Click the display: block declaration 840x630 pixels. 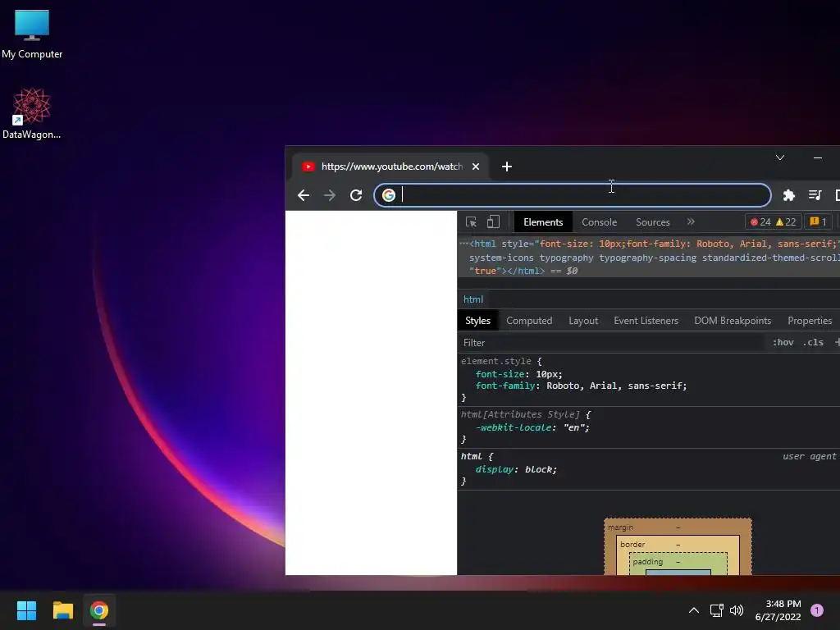point(516,469)
